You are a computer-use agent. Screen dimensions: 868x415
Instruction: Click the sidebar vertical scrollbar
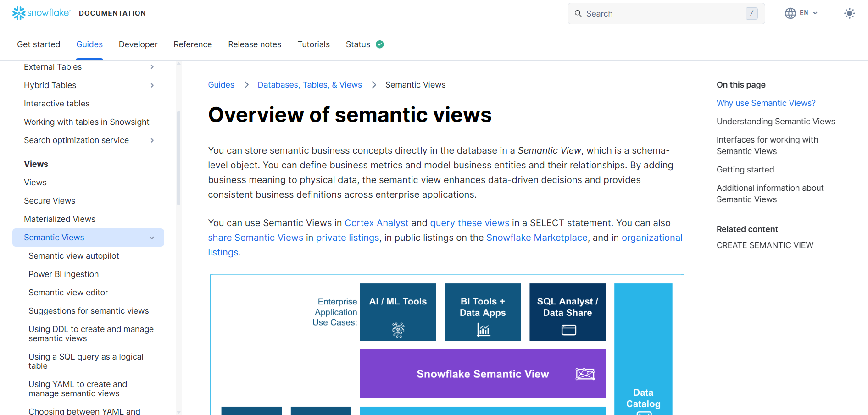[179, 158]
